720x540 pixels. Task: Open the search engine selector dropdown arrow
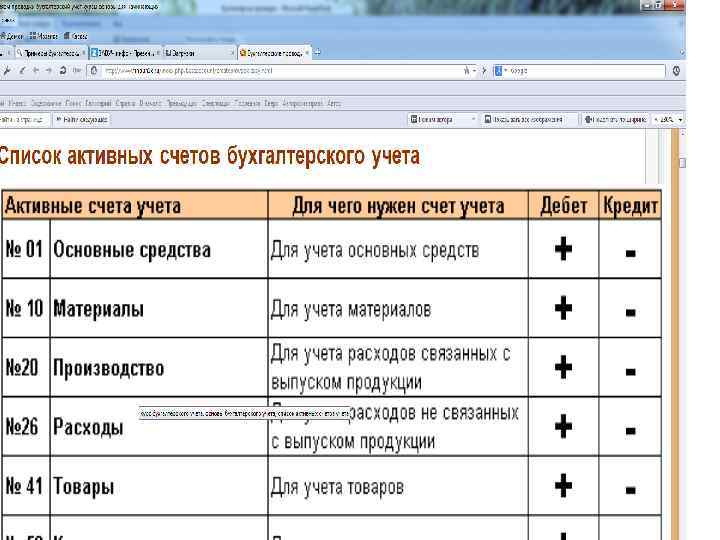506,71
